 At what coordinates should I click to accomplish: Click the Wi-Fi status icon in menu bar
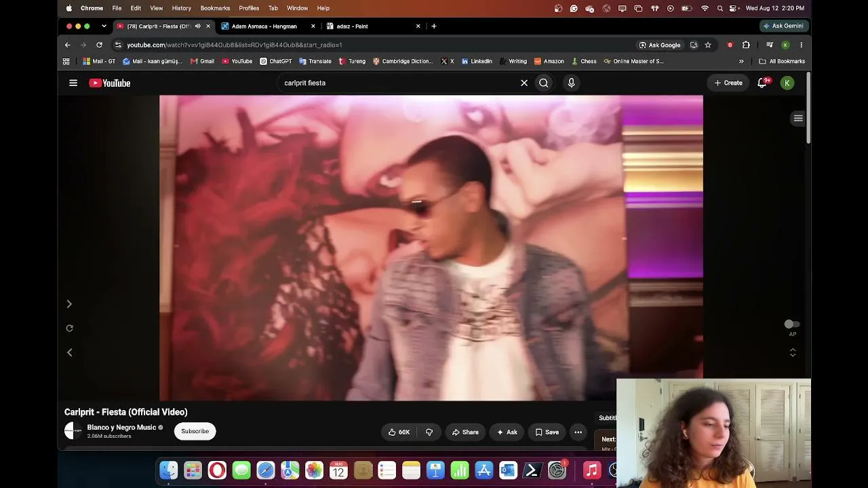[x=705, y=8]
